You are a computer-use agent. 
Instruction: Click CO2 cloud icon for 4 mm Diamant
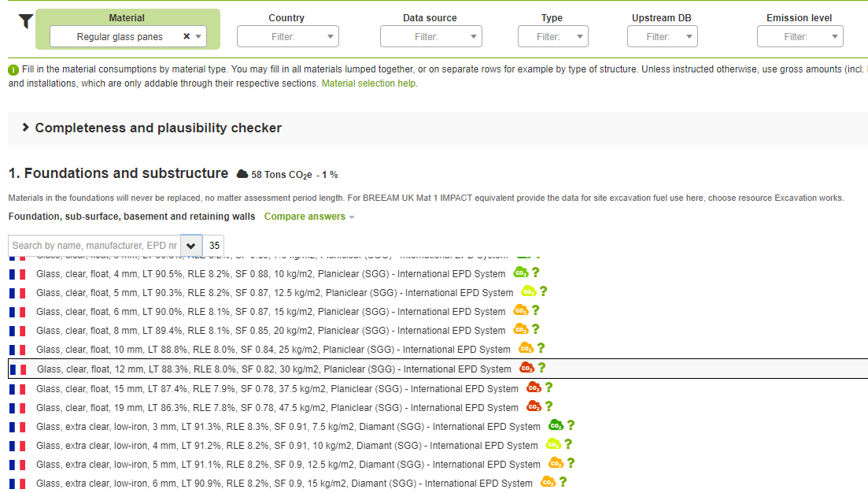tap(553, 443)
